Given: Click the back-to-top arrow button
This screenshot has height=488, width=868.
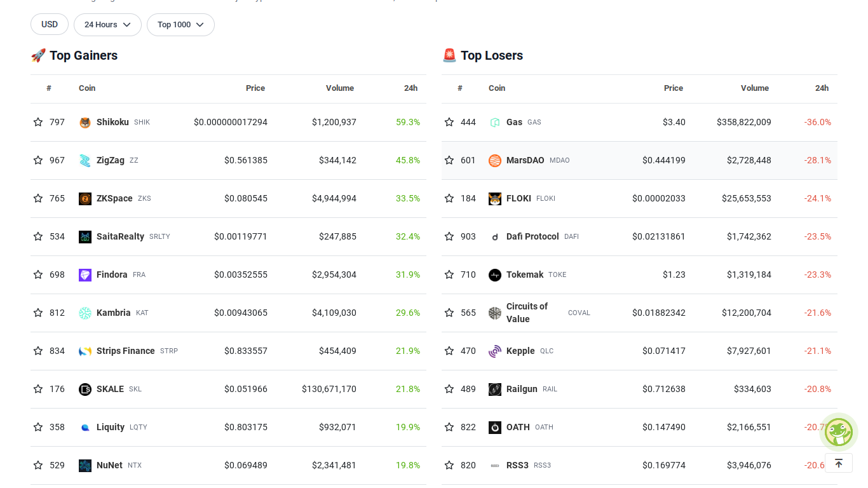Looking at the screenshot, I should [839, 463].
